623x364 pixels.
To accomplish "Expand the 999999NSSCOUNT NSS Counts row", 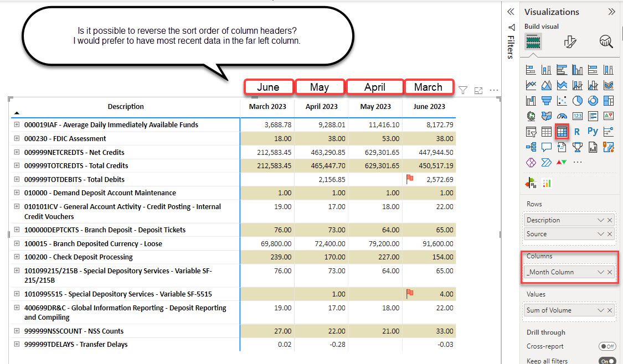I will 17,330.
